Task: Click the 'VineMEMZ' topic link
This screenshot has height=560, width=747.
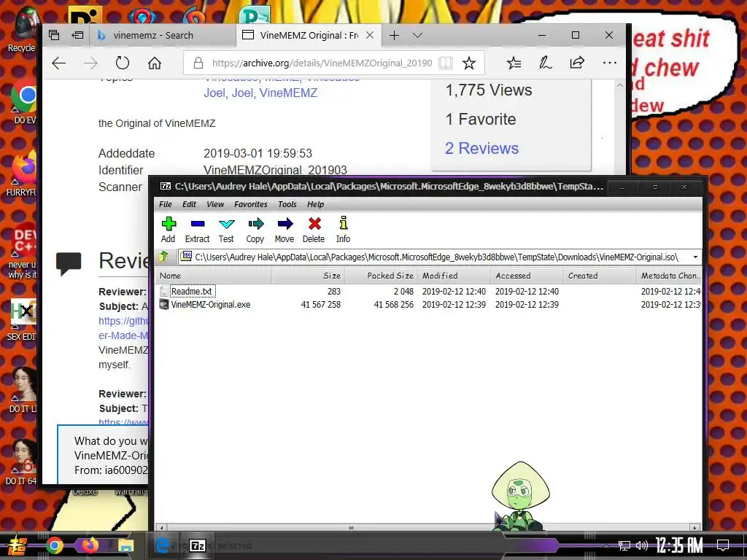Action: point(288,93)
